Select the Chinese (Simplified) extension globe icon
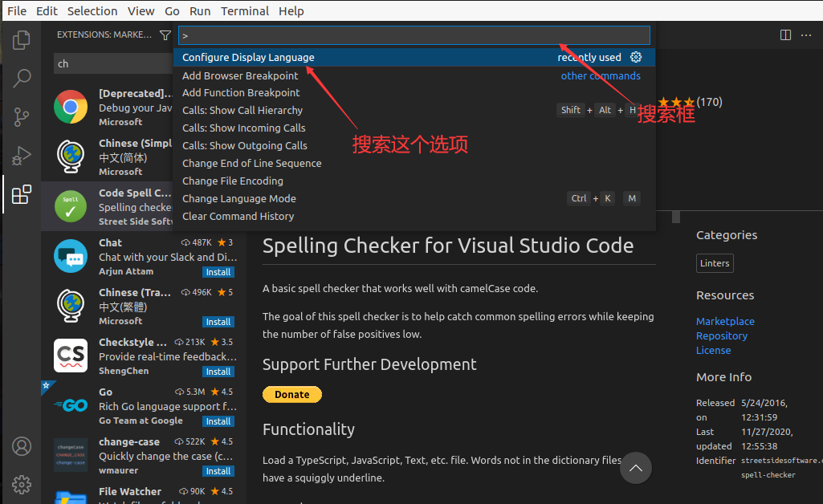This screenshot has width=823, height=504. click(x=71, y=156)
